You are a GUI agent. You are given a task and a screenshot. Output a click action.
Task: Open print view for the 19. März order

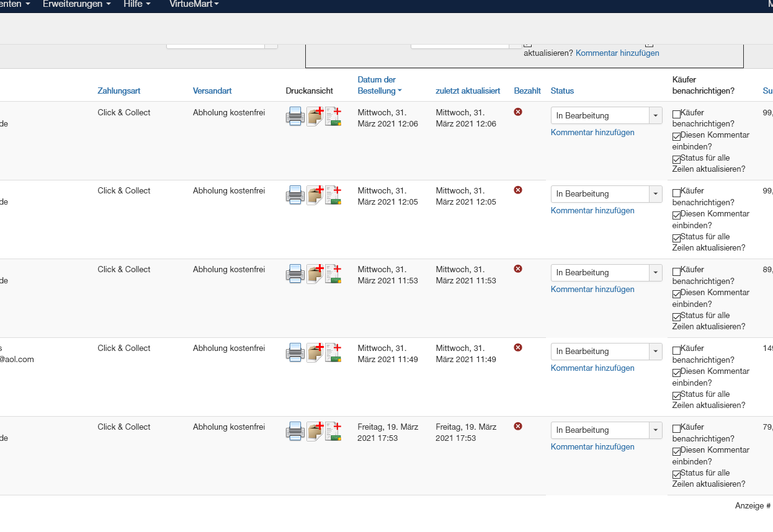pyautogui.click(x=295, y=431)
